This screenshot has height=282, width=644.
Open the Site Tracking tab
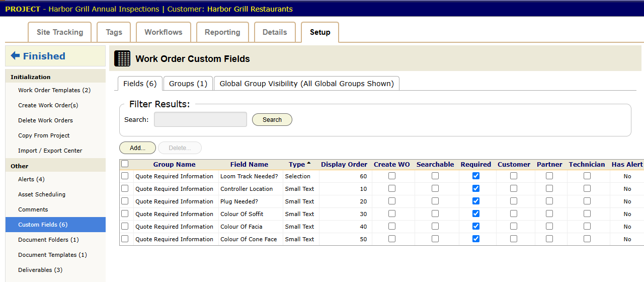coord(60,32)
